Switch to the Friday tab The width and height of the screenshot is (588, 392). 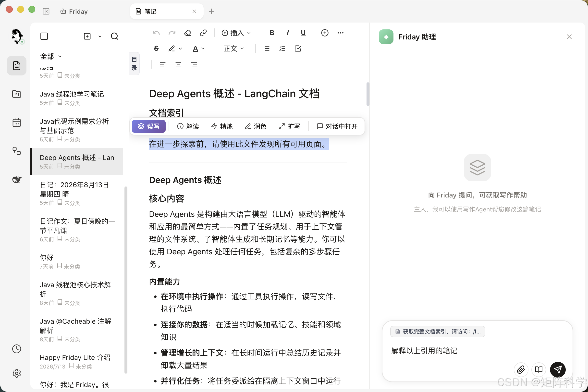[74, 12]
